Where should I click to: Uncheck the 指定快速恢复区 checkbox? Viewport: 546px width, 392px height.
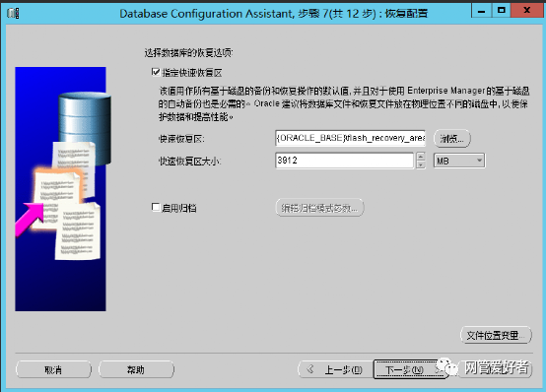pos(156,72)
